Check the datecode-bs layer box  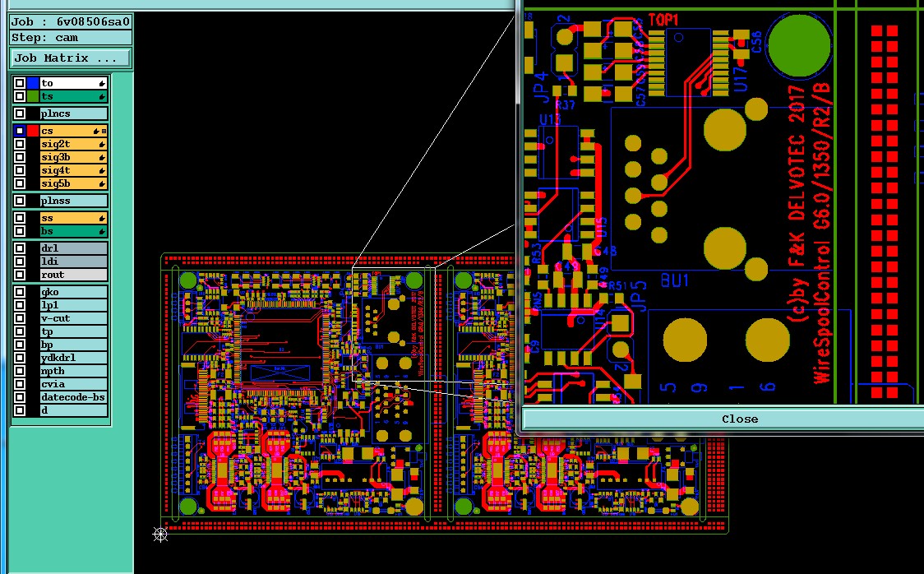(x=20, y=397)
